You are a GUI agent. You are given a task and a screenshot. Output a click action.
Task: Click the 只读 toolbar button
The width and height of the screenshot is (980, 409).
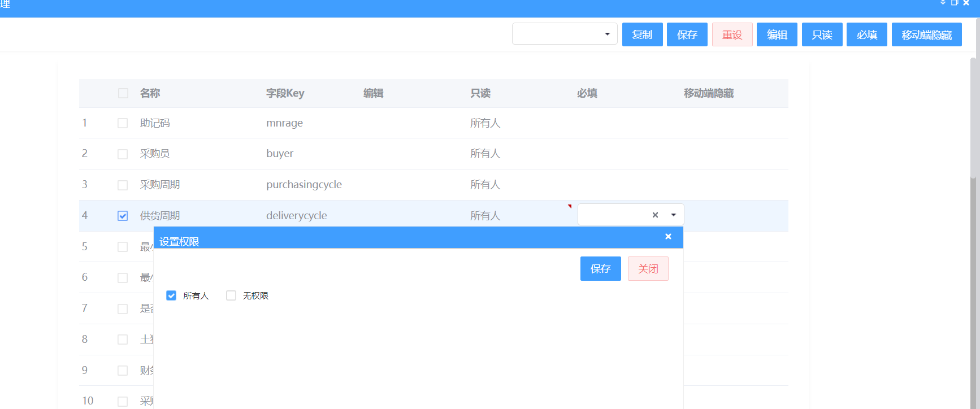coord(822,34)
